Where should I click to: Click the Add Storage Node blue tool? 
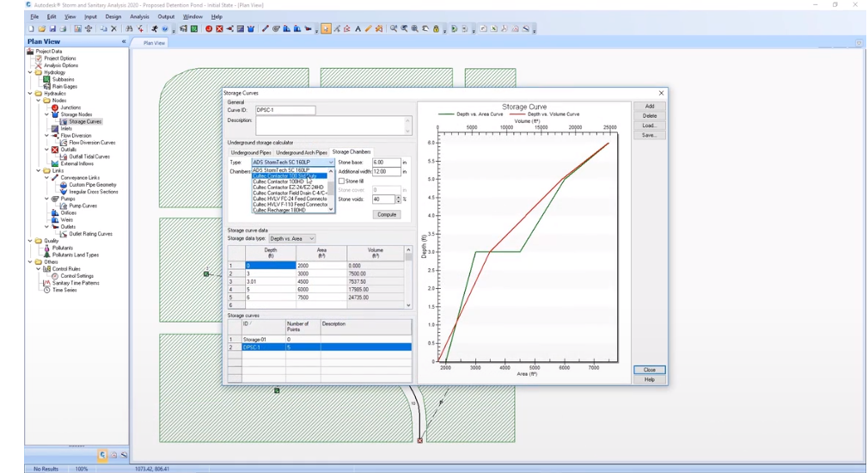[251, 28]
